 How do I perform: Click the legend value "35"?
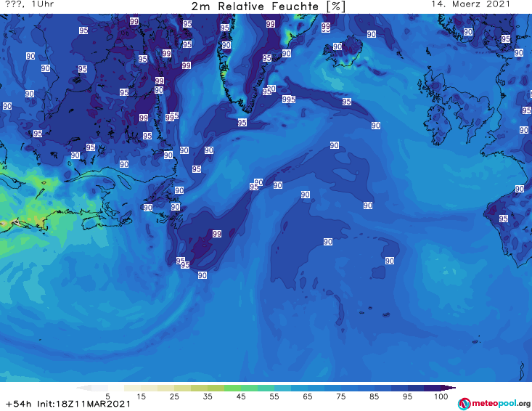coord(208,396)
